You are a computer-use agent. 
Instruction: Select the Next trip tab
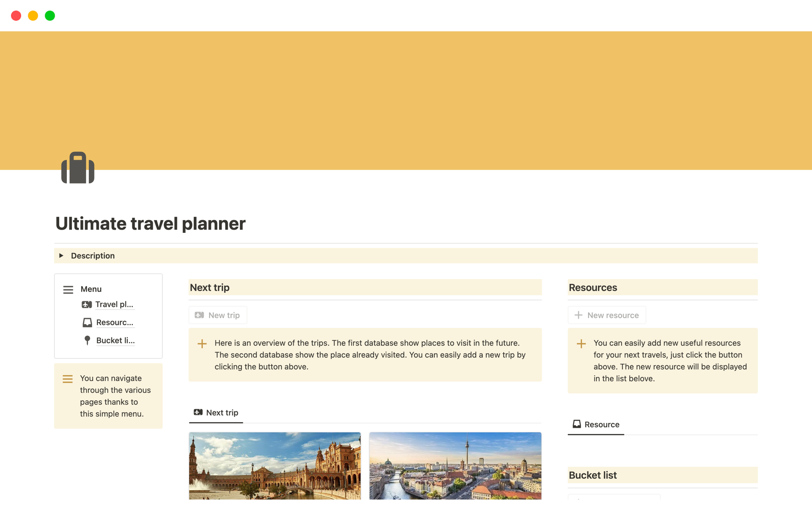click(216, 413)
